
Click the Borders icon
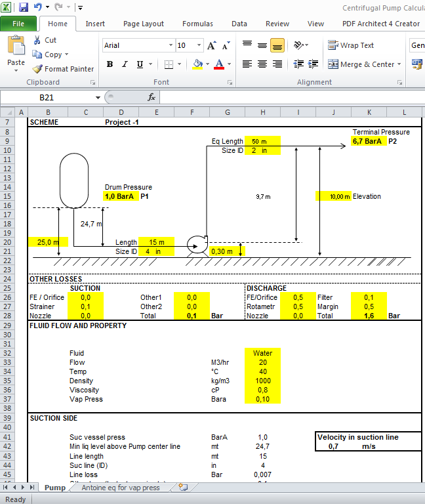pos(169,64)
